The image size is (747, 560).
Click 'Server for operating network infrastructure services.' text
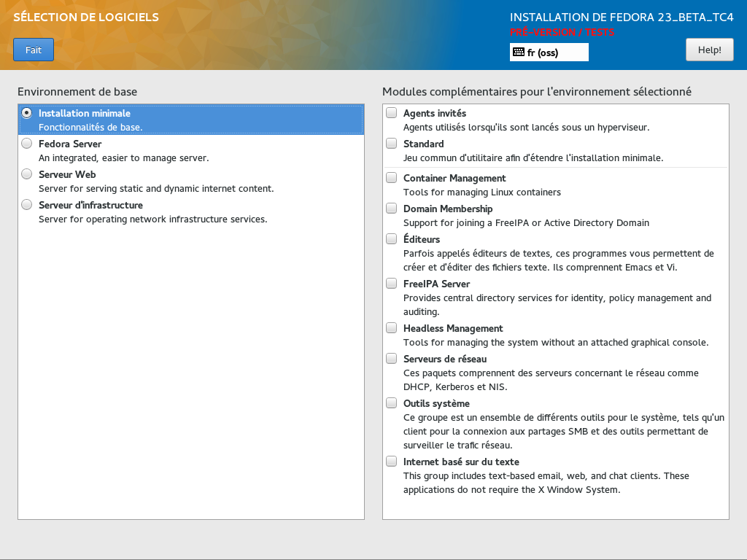coord(153,219)
